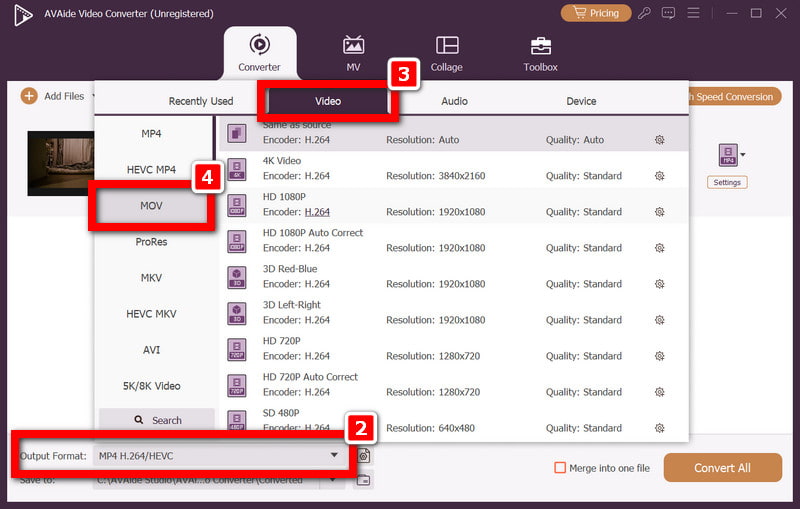Image resolution: width=800 pixels, height=509 pixels.
Task: Open the hamburger menu icon
Action: pos(693,13)
